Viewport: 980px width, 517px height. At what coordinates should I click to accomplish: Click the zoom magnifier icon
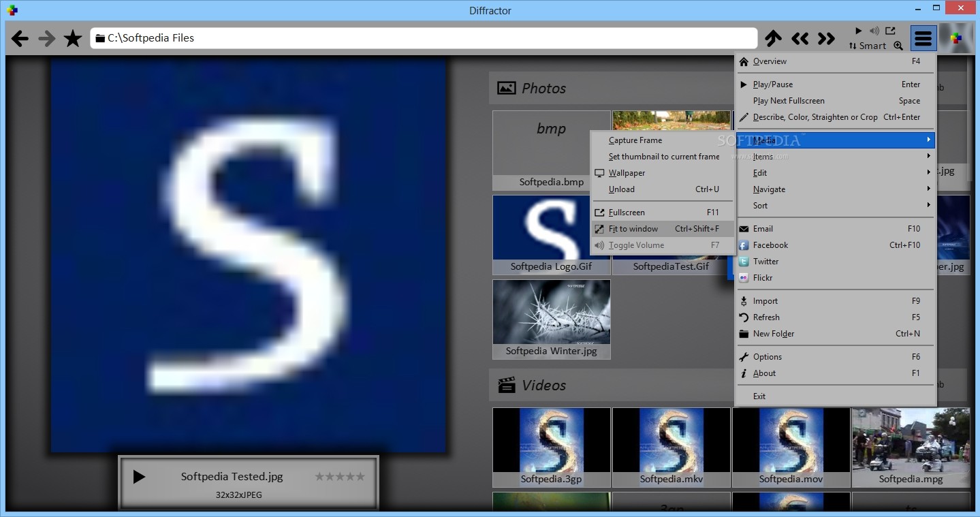[898, 46]
